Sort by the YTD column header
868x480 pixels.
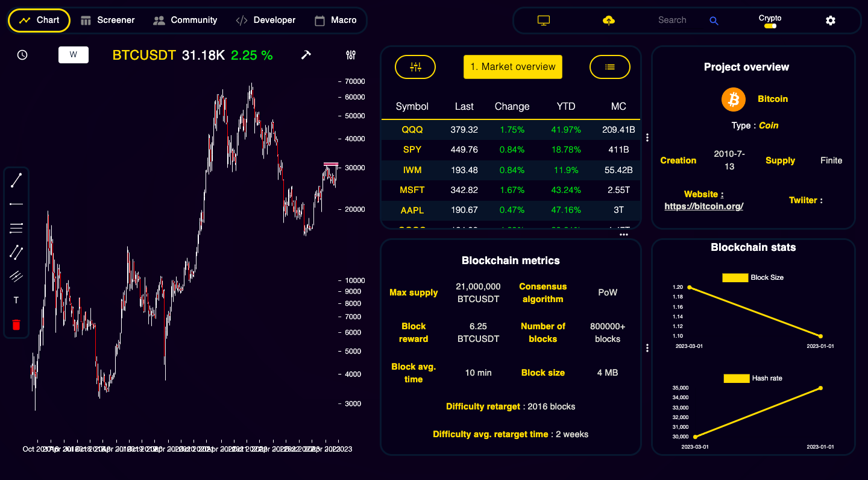pyautogui.click(x=566, y=107)
